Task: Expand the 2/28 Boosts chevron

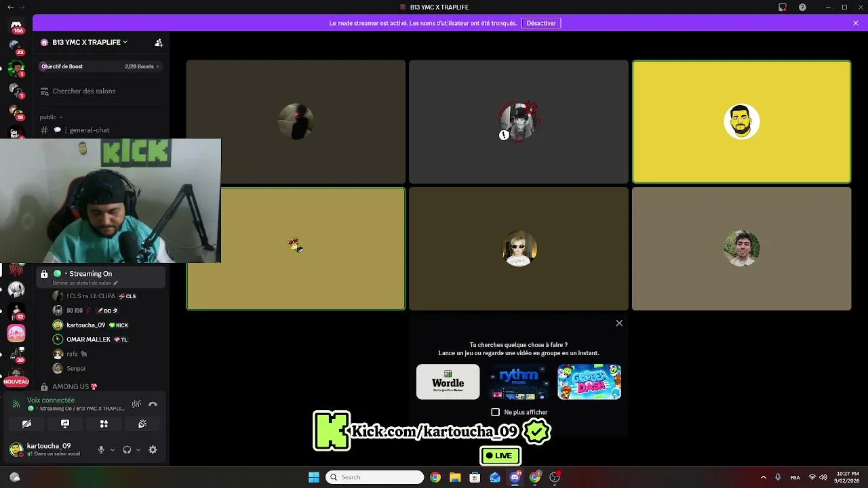Action: (x=158, y=66)
